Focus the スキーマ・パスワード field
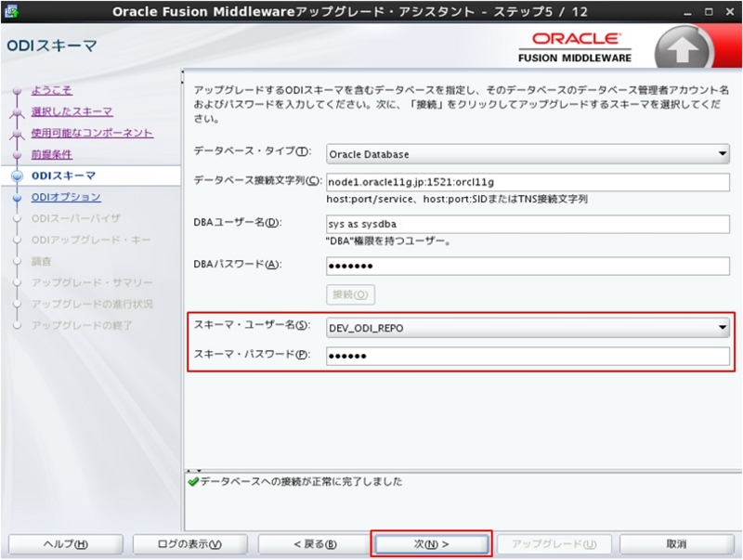Image resolution: width=743 pixels, height=560 pixels. (528, 356)
